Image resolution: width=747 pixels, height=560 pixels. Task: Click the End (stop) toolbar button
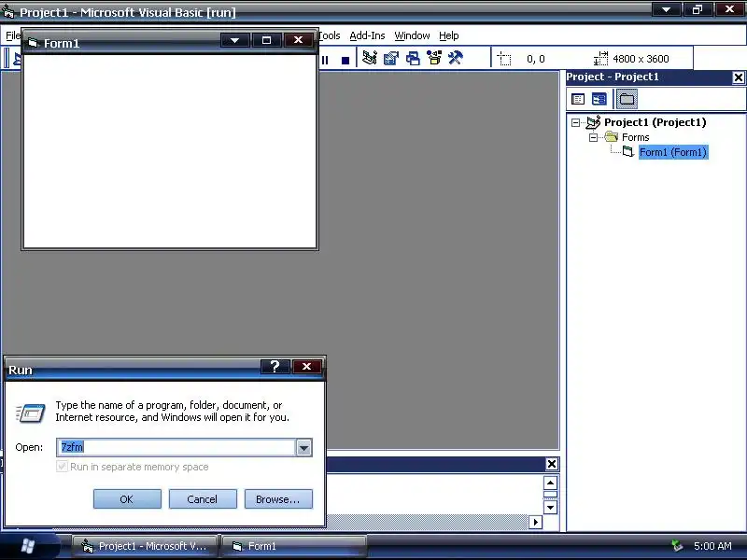coord(345,60)
